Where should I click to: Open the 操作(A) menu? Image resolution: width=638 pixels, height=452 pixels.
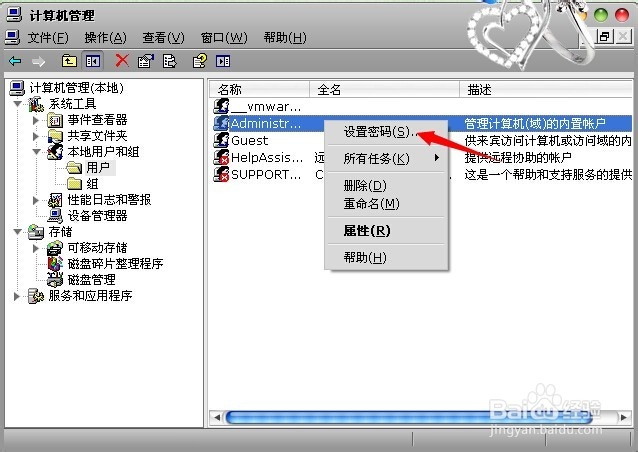point(106,38)
